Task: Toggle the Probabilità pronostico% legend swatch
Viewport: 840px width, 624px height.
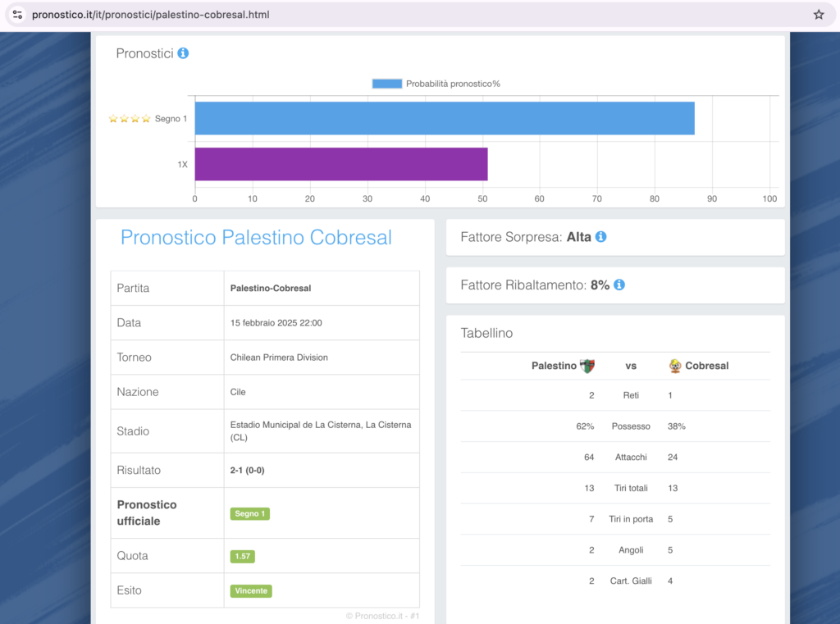Action: [x=387, y=84]
